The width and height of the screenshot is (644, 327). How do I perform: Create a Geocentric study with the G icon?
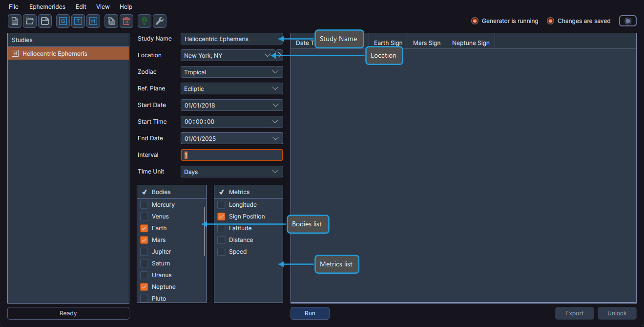(x=62, y=21)
